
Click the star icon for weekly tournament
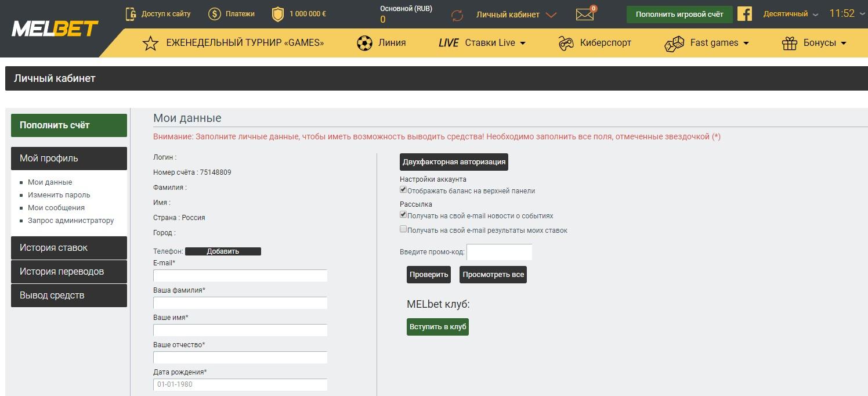(150, 43)
